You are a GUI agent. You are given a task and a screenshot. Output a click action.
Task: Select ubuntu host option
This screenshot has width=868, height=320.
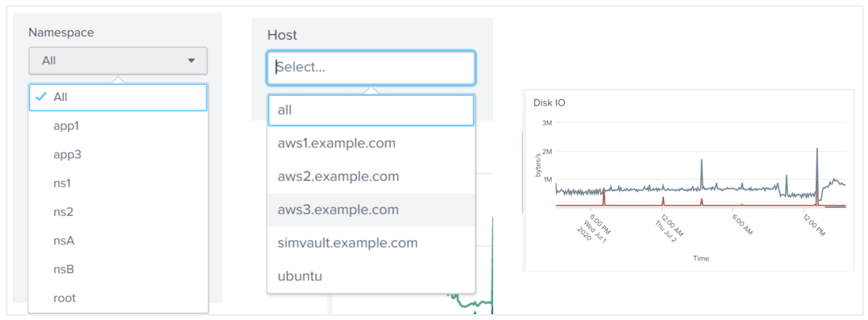(x=300, y=276)
